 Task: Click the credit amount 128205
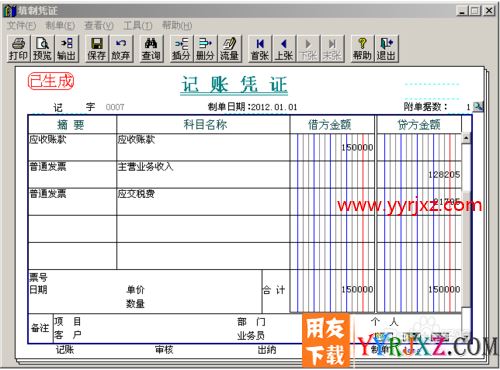(444, 174)
